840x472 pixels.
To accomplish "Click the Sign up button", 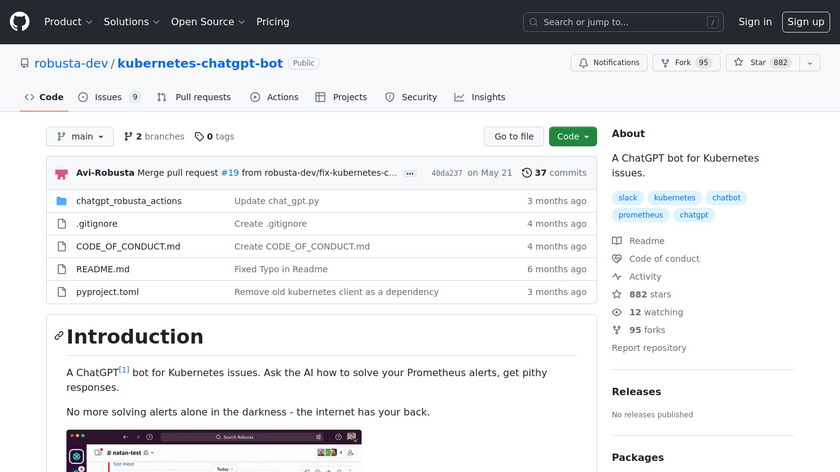I will click(x=806, y=22).
